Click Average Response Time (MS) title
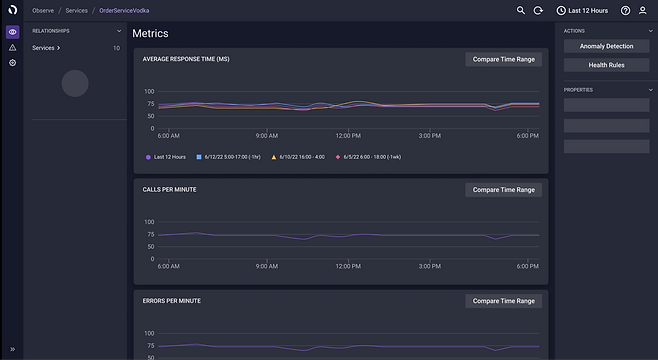The width and height of the screenshot is (658, 360). point(186,59)
